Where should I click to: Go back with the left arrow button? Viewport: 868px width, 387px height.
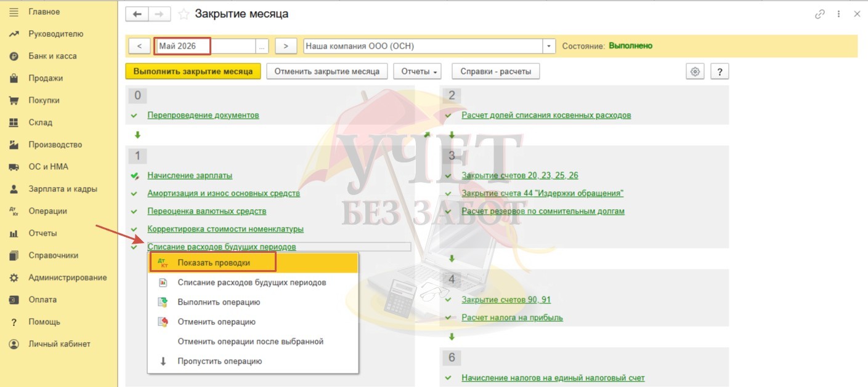click(x=137, y=14)
